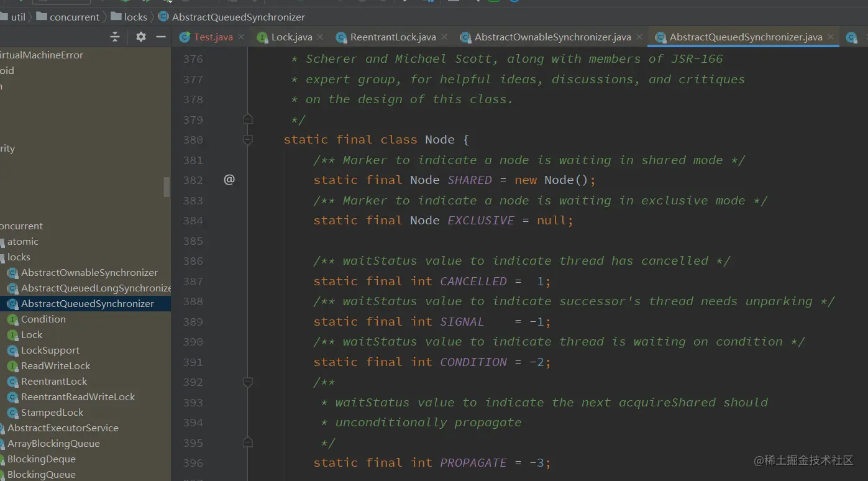Open the project panel gear settings
Viewport: 868px width, 481px height.
pyautogui.click(x=141, y=37)
